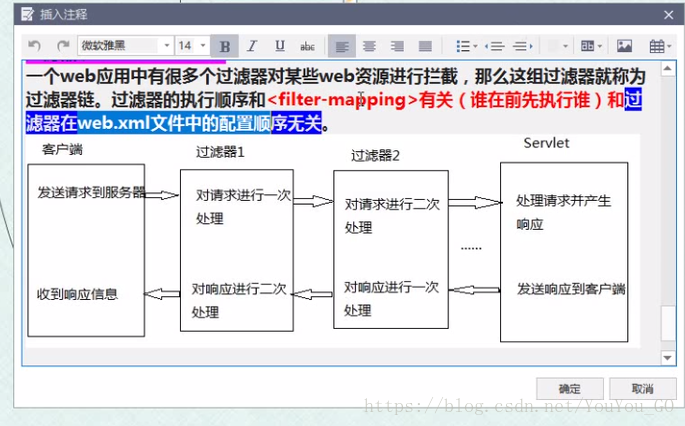Click the insert table icon
Viewport: 685px width, 426px height.
point(657,46)
